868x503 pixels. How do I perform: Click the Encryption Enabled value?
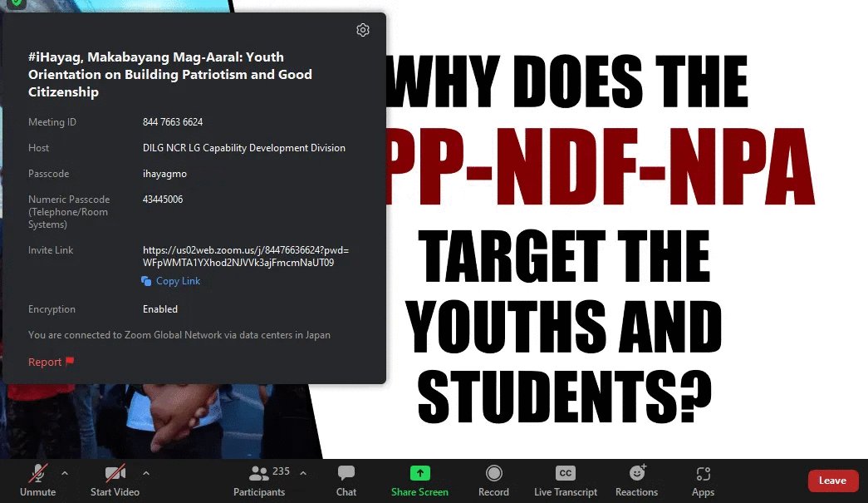point(160,309)
